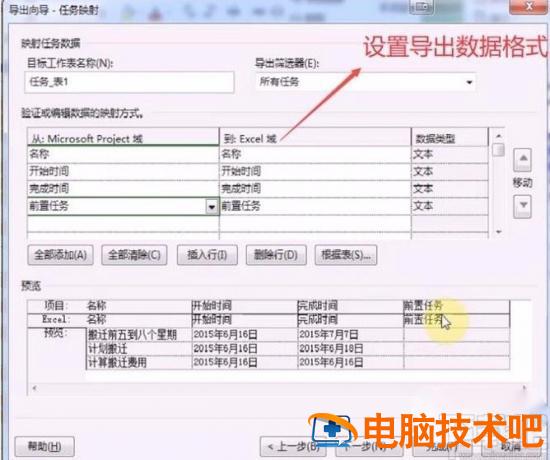550x460 pixels.
Task: Click data type 文本 in 名称 row
Action: tap(450, 154)
